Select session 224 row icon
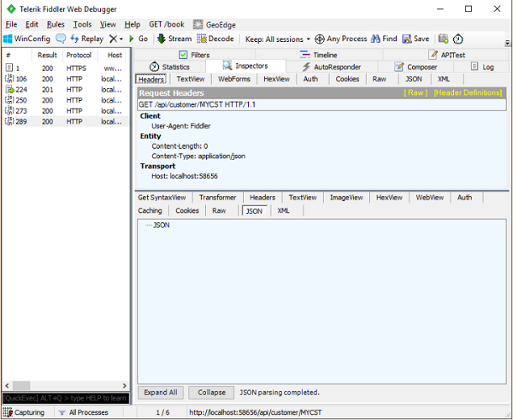The width and height of the screenshot is (513, 420). 9,89
